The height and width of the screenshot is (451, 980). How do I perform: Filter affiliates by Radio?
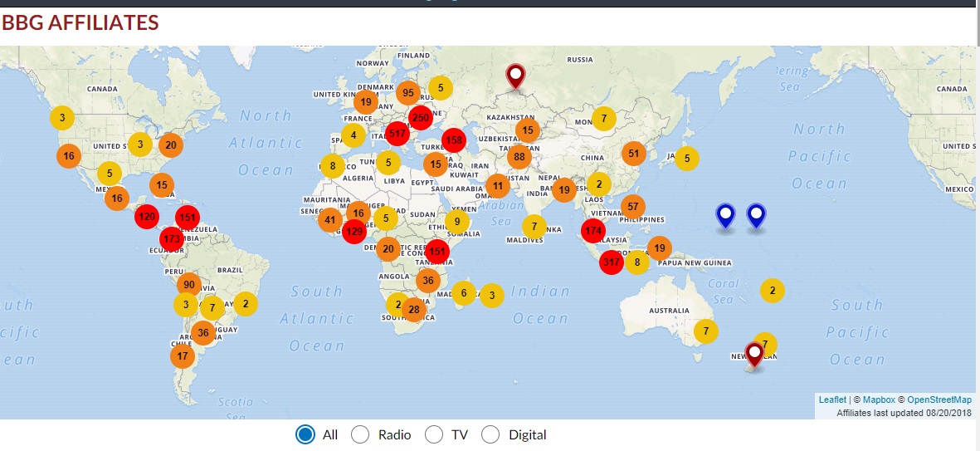pos(361,434)
